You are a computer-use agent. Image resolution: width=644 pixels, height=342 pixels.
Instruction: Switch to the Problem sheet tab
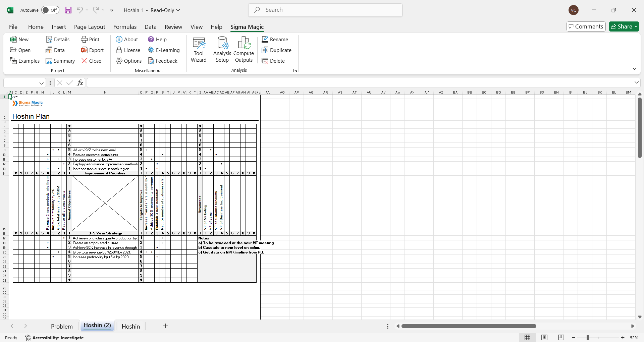point(62,326)
